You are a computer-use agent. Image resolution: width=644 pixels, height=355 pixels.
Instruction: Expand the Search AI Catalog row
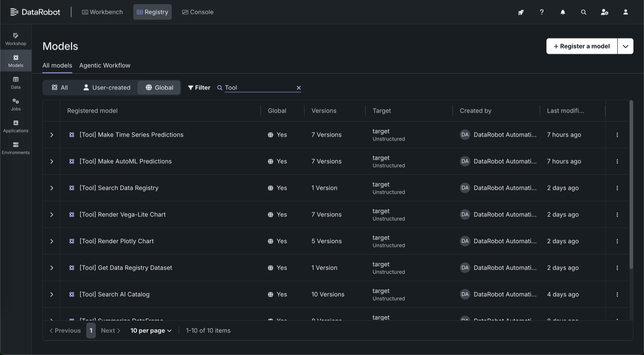click(x=52, y=295)
